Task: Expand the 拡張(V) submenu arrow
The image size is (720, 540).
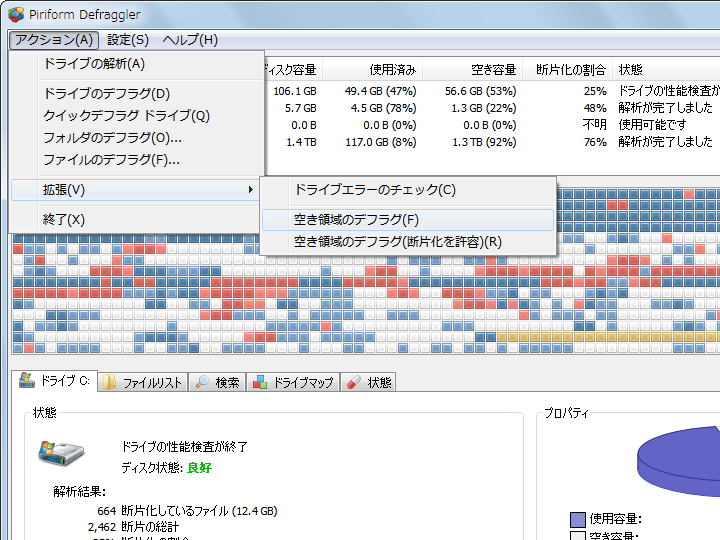Action: coord(250,190)
